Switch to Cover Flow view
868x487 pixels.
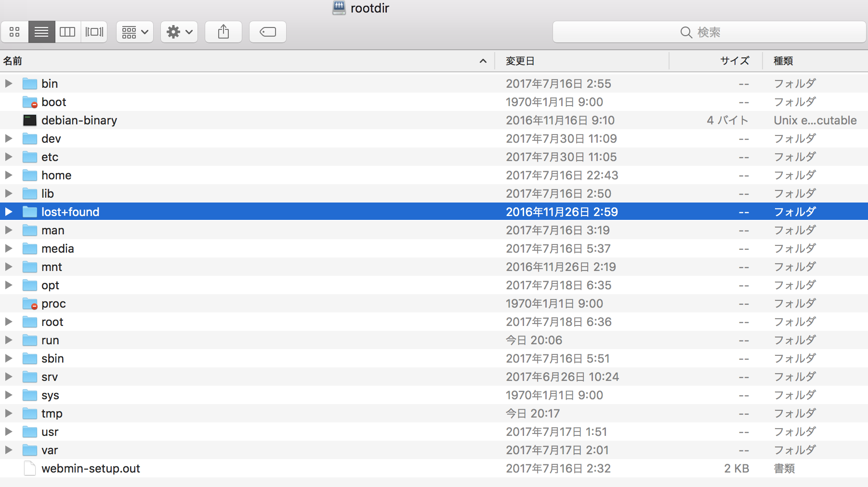coord(94,32)
